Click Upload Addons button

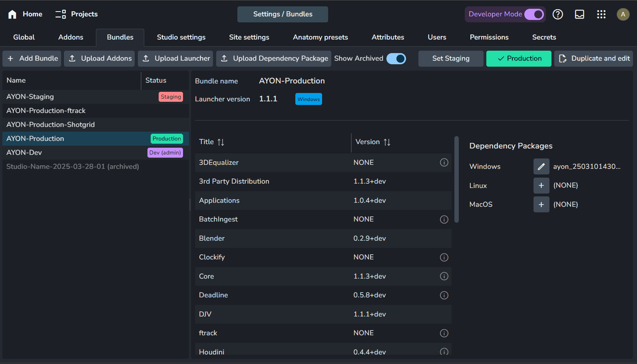[x=100, y=59]
